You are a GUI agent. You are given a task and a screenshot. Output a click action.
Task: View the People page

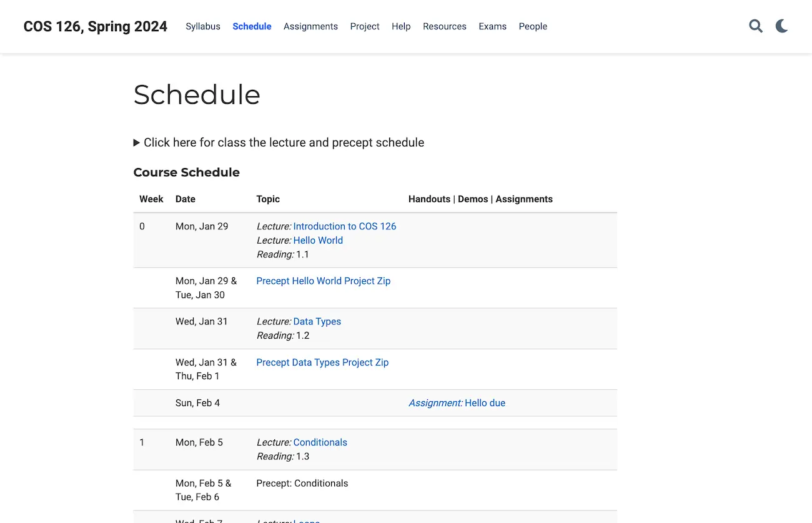(x=533, y=26)
